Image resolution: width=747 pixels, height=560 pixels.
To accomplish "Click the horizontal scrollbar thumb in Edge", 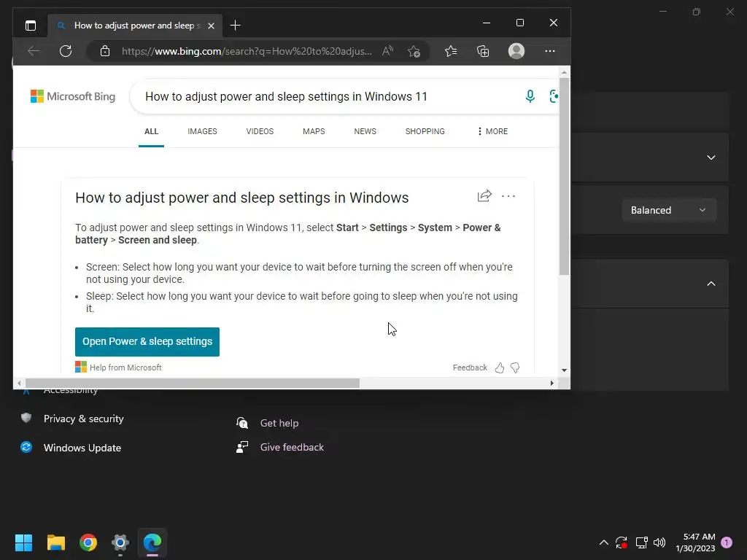I will coord(193,383).
